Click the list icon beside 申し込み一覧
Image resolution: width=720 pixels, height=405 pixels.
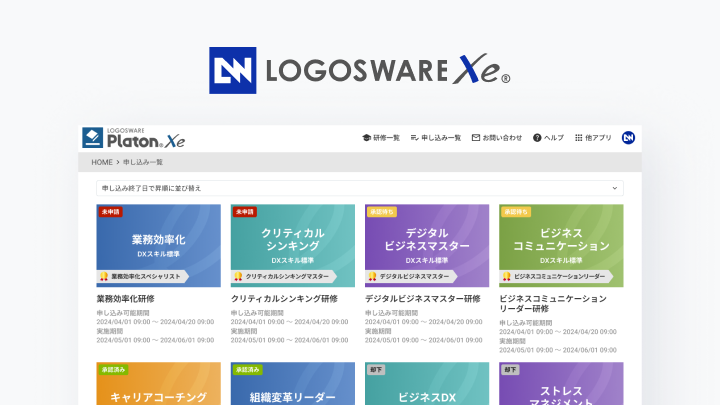point(414,137)
